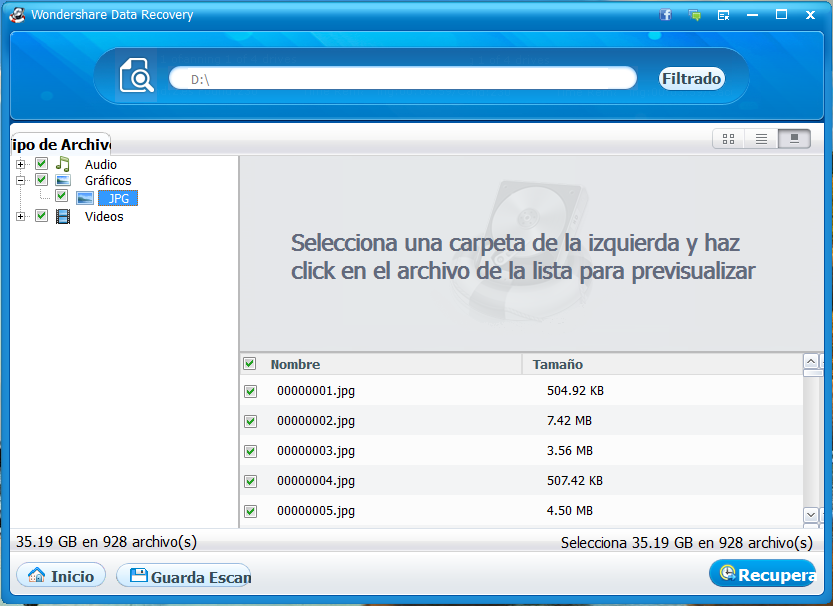Uncheck 00000001.jpg checkbox
This screenshot has width=833, height=606.
[x=250, y=391]
